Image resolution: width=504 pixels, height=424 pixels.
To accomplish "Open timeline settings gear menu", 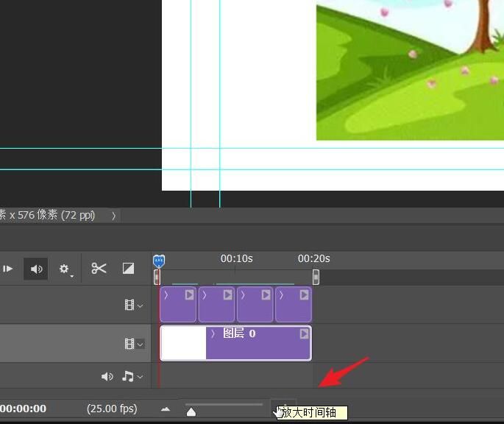I will pos(65,269).
